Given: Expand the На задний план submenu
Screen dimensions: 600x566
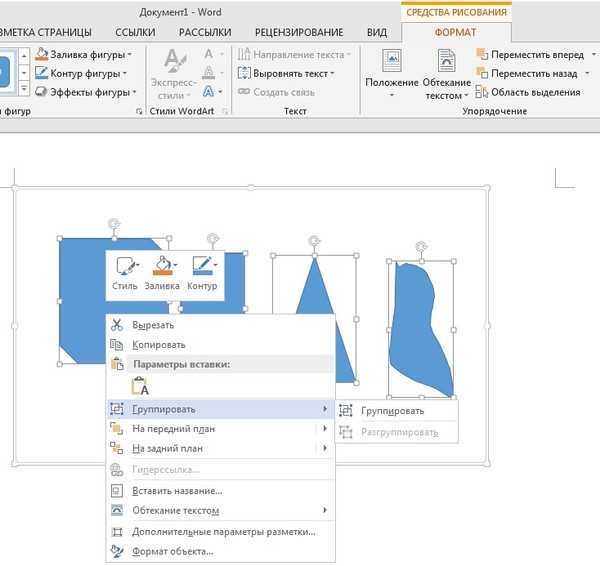Looking at the screenshot, I should tap(324, 448).
